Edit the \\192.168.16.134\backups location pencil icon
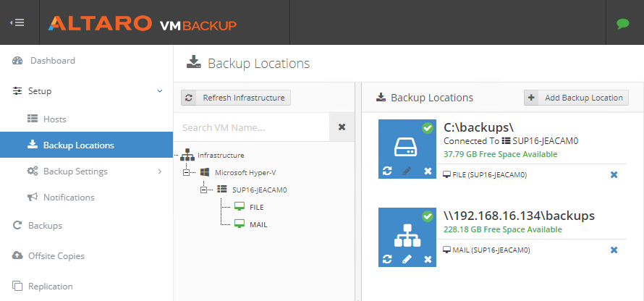Image resolution: width=644 pixels, height=301 pixels. (x=407, y=259)
